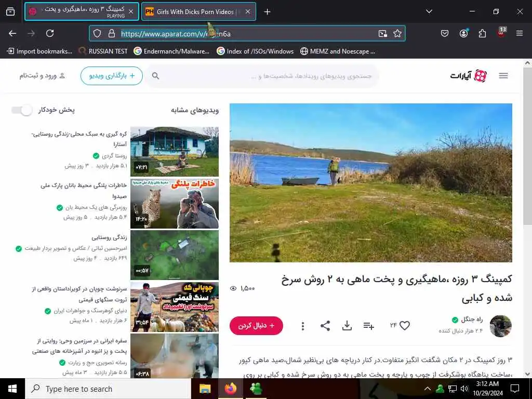Open راه جنگل channel avatar
This screenshot has width=532, height=399.
[500, 326]
